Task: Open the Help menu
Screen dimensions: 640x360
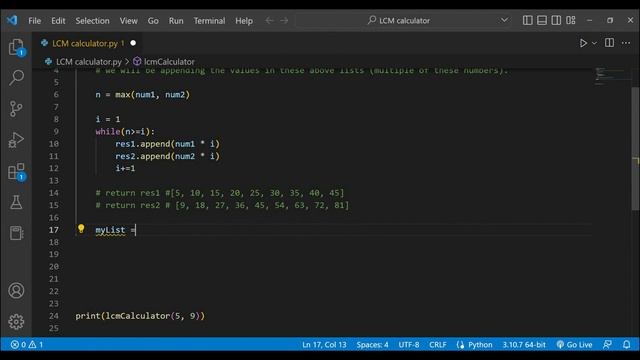Action: coord(244,20)
